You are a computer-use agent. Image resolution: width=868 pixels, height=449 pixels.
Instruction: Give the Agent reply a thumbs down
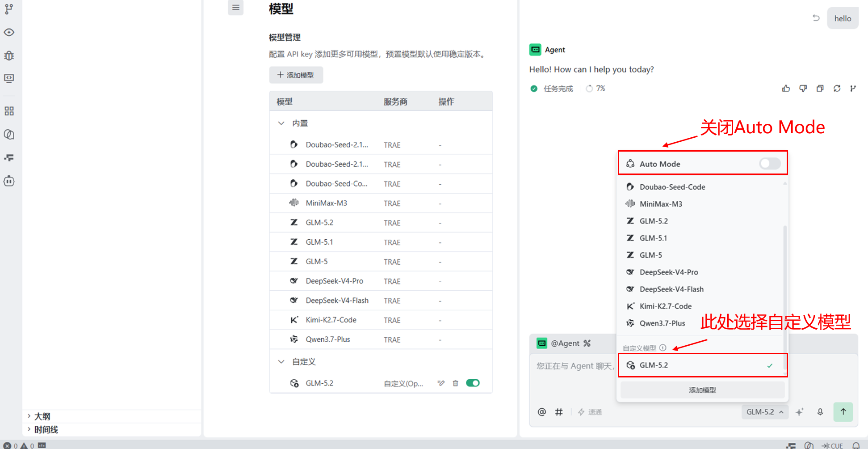[x=803, y=89]
